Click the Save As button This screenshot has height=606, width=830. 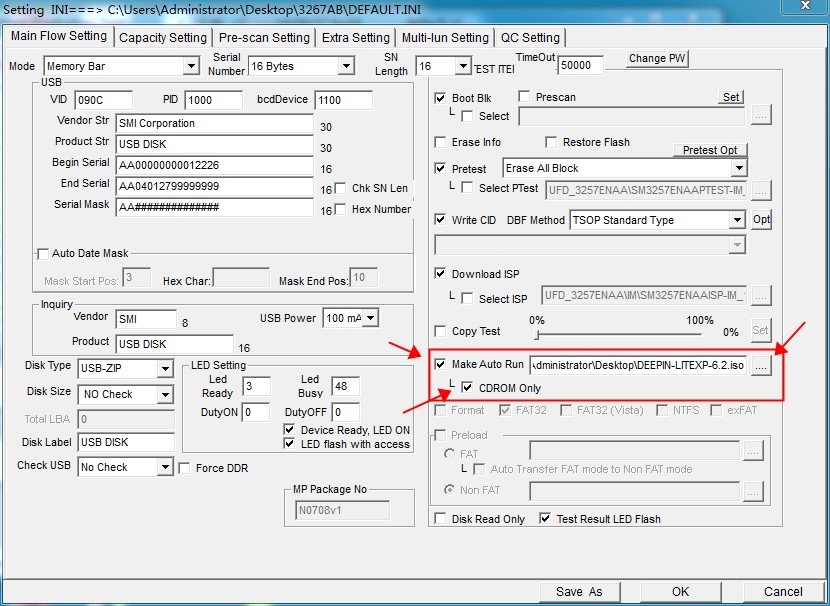point(580,591)
